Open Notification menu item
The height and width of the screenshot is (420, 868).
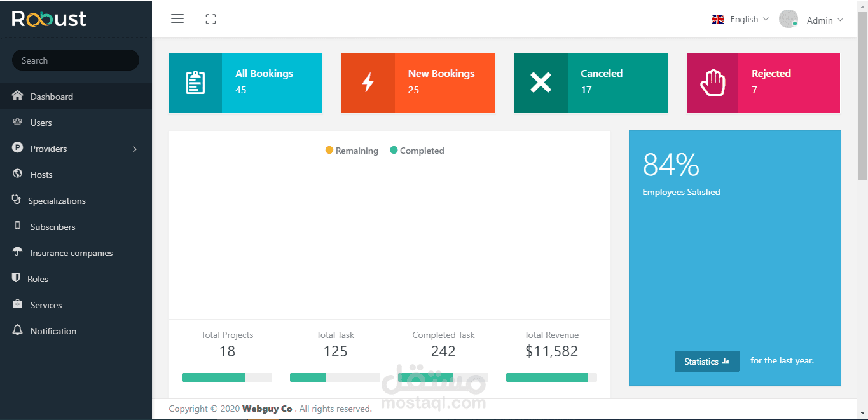pyautogui.click(x=76, y=331)
